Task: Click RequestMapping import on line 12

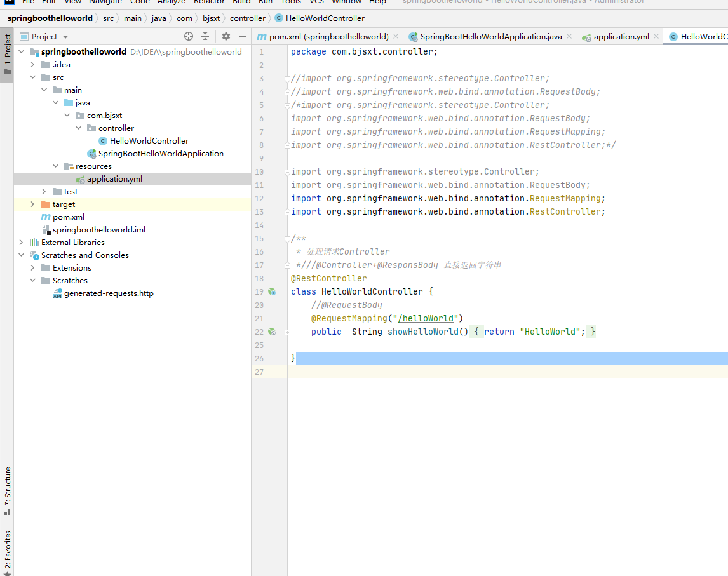Action: (565, 198)
